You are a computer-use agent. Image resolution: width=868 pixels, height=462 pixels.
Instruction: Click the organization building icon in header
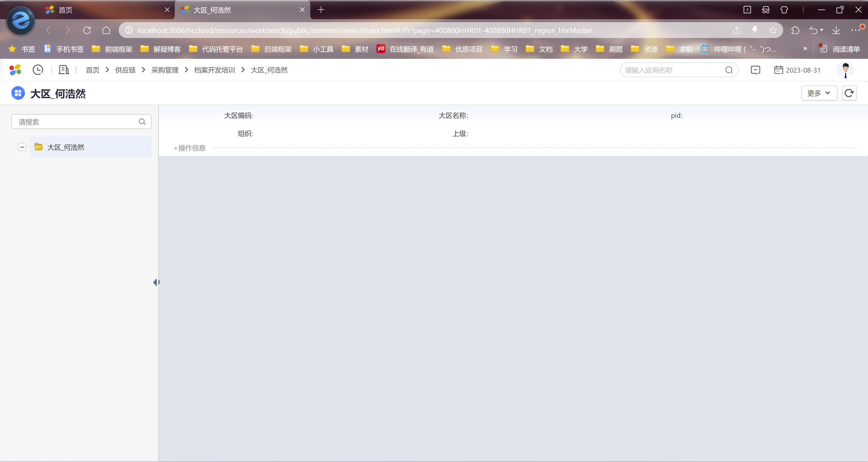coord(64,70)
